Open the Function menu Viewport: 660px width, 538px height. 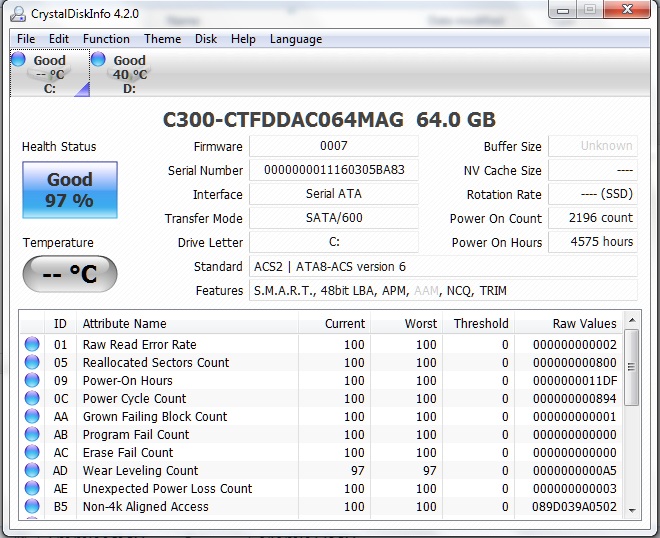point(106,39)
